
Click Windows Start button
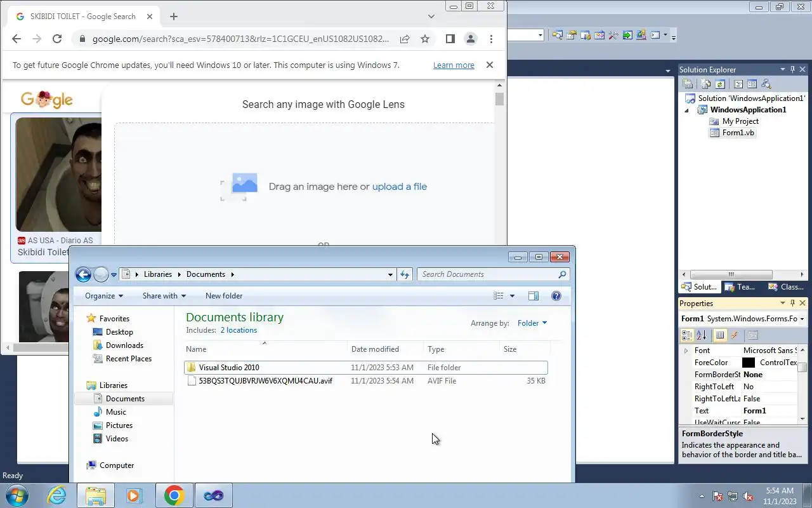click(x=16, y=495)
